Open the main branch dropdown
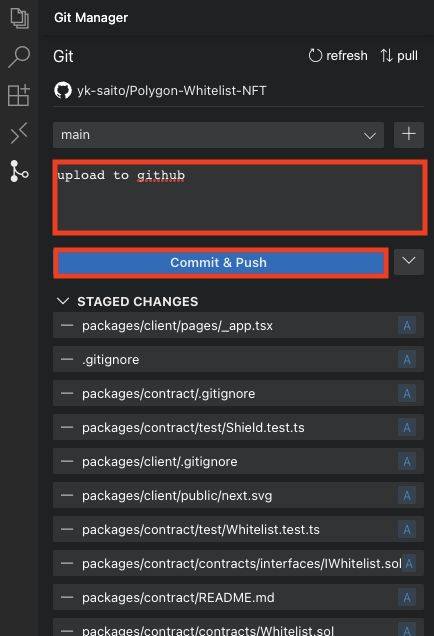 coord(218,135)
